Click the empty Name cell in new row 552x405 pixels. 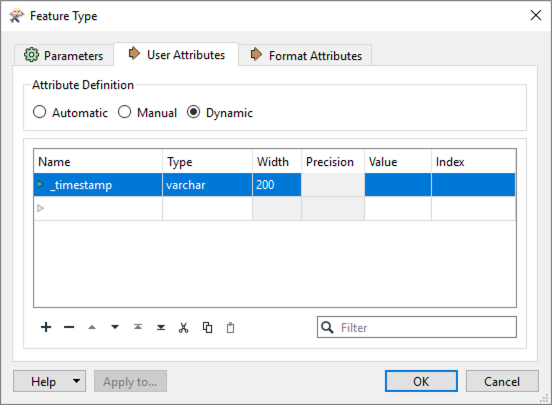point(98,208)
